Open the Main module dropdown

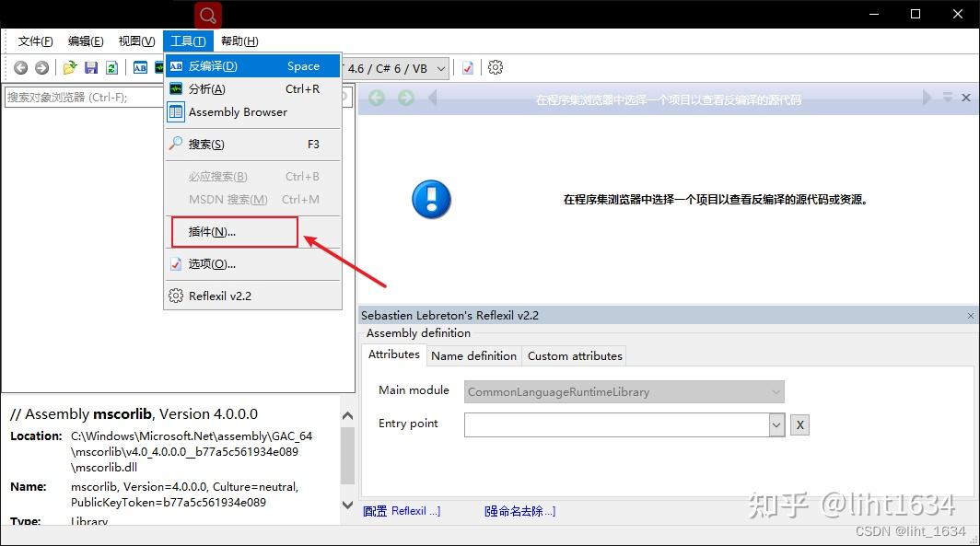(775, 391)
